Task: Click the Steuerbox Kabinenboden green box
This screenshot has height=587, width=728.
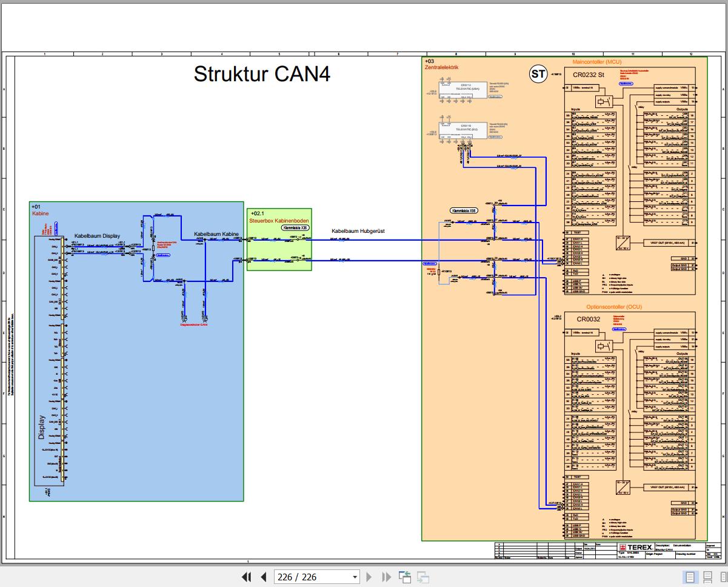Action: [279, 239]
